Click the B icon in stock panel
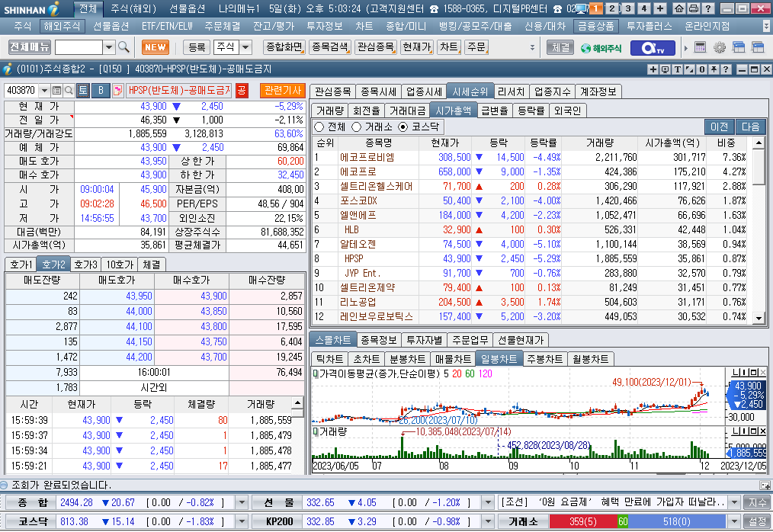 (101, 90)
